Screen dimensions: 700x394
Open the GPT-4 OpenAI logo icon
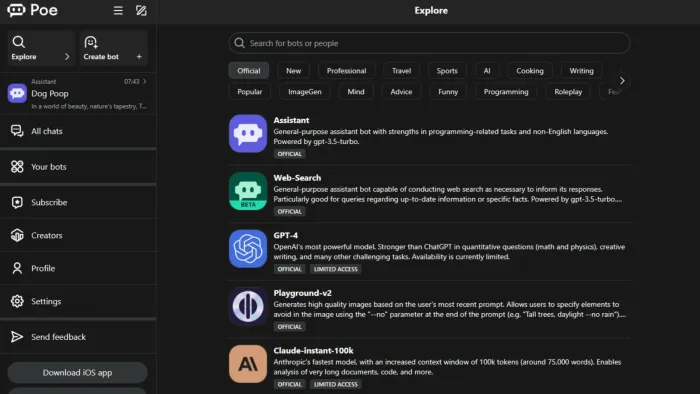tap(248, 249)
